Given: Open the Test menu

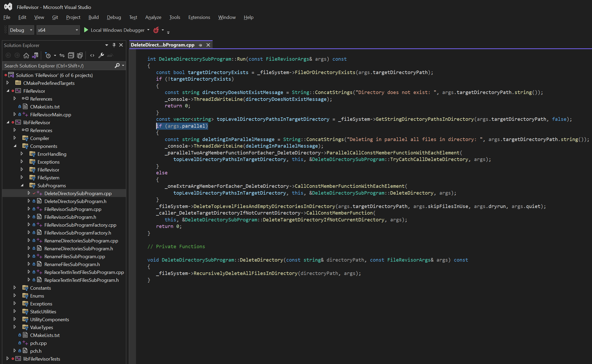Looking at the screenshot, I should click(133, 17).
